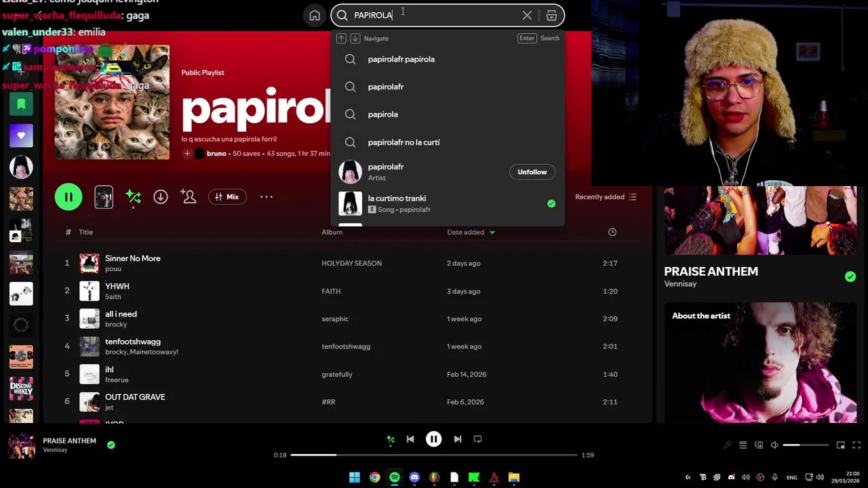Open the Browse icon in search bar

[x=551, y=15]
